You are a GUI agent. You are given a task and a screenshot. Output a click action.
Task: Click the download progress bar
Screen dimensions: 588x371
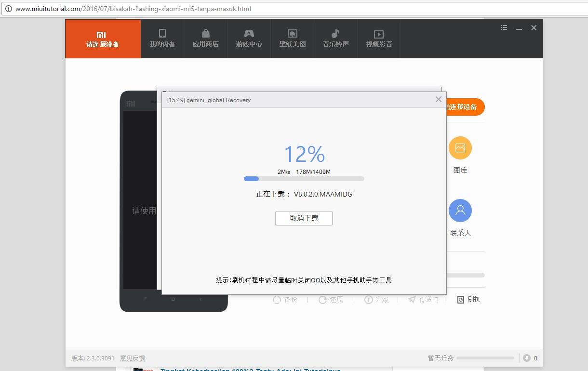[304, 179]
